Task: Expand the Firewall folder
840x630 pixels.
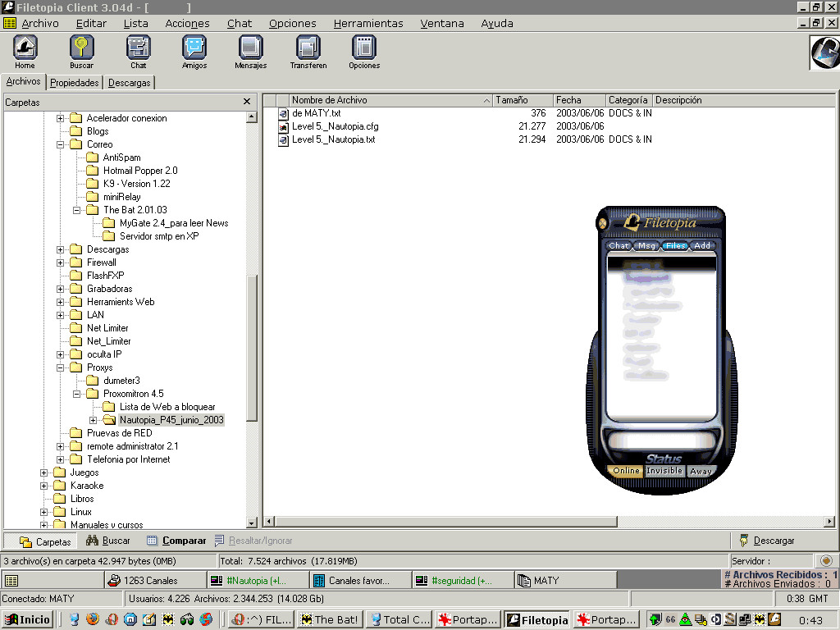Action: click(61, 263)
